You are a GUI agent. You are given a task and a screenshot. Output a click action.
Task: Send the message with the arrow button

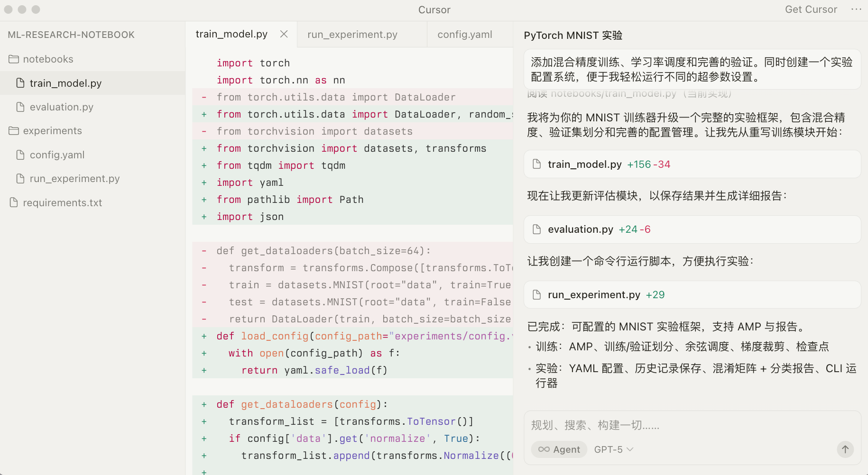coord(845,449)
